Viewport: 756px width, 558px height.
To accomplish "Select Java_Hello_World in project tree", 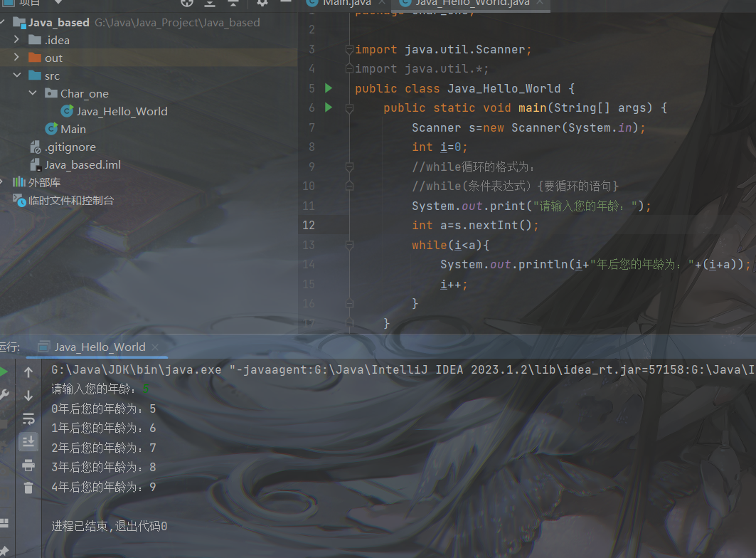I will tap(122, 112).
